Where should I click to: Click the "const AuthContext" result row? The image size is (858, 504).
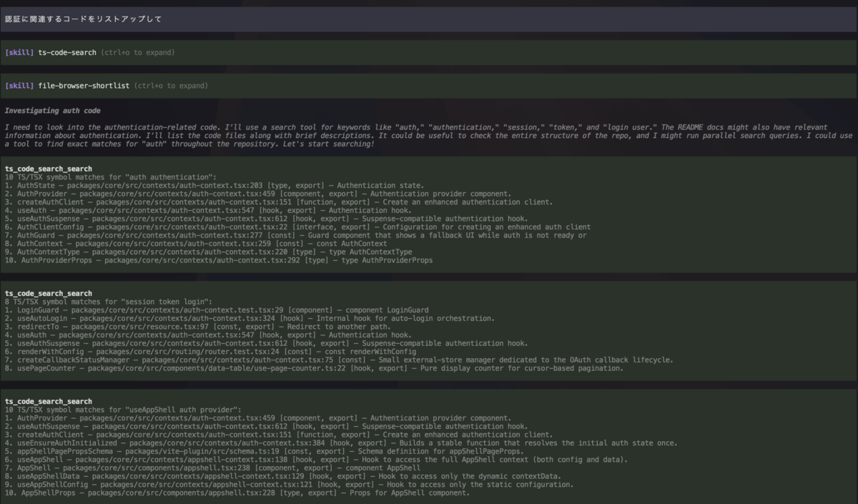[196, 244]
